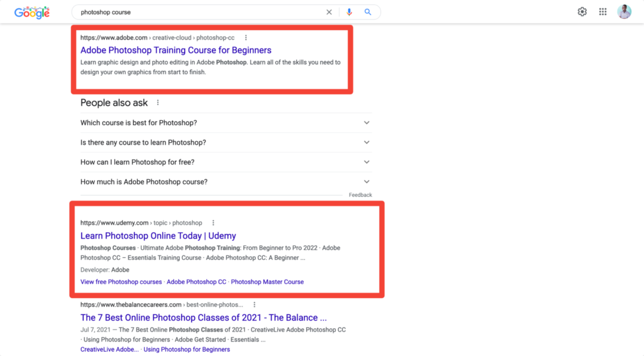Open Learn Photoshop Online Today Udemy result
Screen dimensions: 644x356
point(158,236)
